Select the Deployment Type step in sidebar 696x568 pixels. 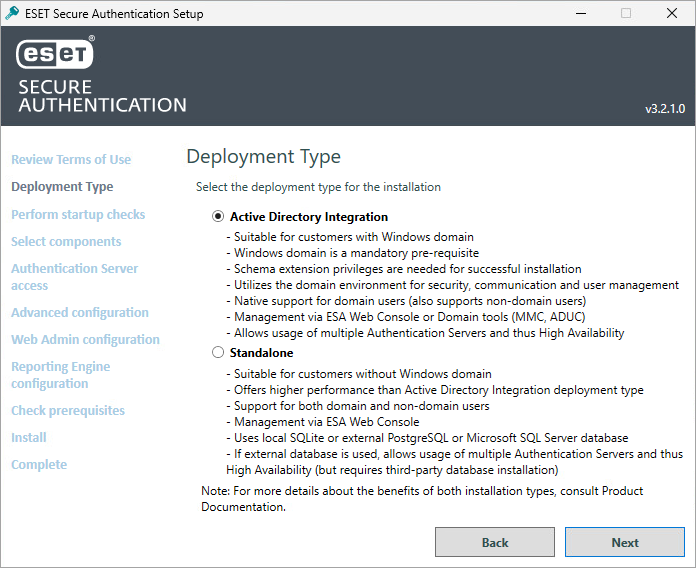(62, 186)
